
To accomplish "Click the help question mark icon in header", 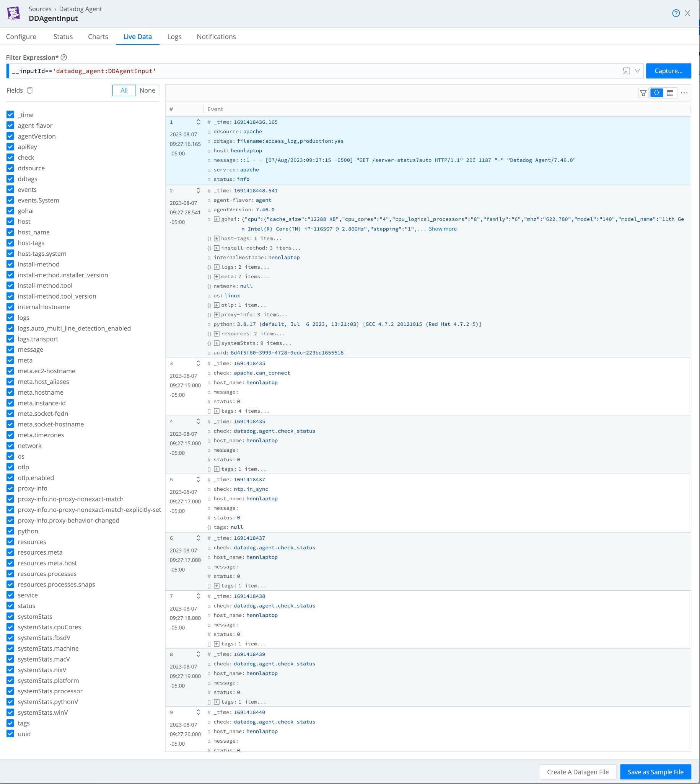I will 676,13.
